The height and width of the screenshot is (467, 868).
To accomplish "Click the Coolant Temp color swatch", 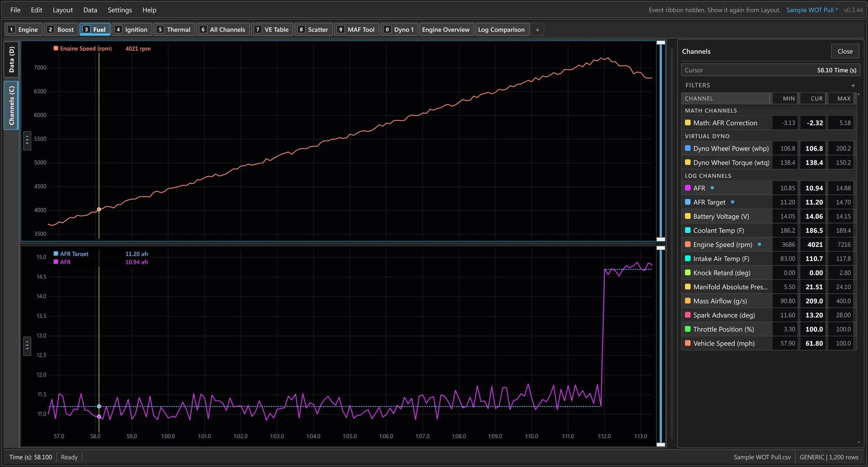I will pyautogui.click(x=687, y=230).
